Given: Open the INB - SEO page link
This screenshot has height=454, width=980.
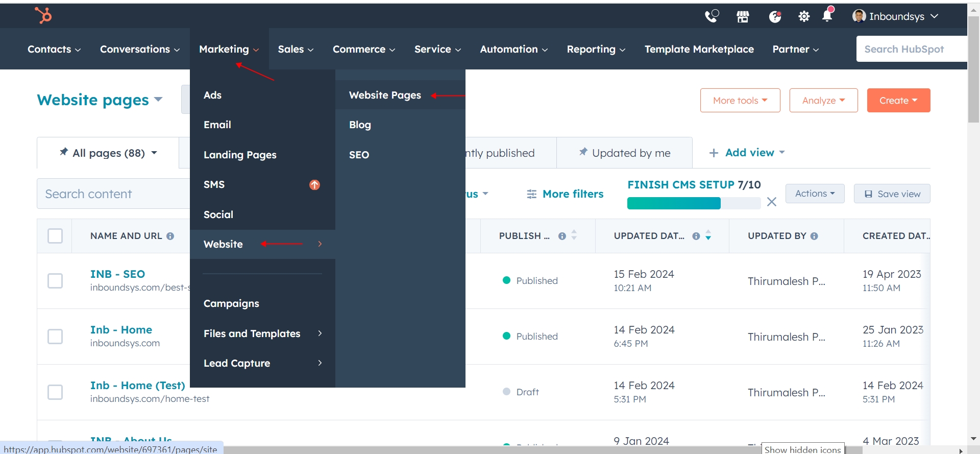Looking at the screenshot, I should (117, 274).
